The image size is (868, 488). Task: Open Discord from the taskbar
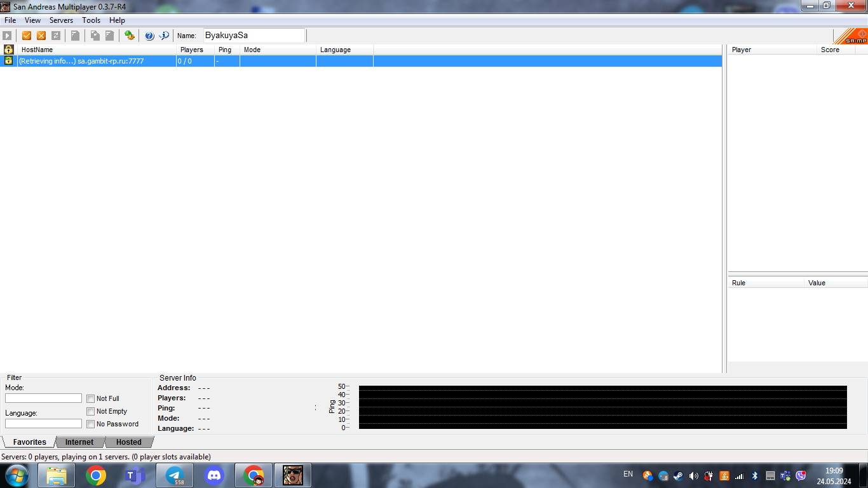pos(214,475)
